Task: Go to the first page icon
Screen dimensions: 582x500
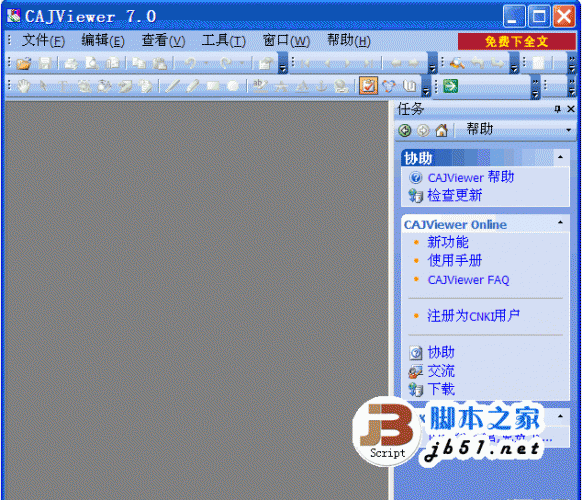Action: [x=305, y=63]
